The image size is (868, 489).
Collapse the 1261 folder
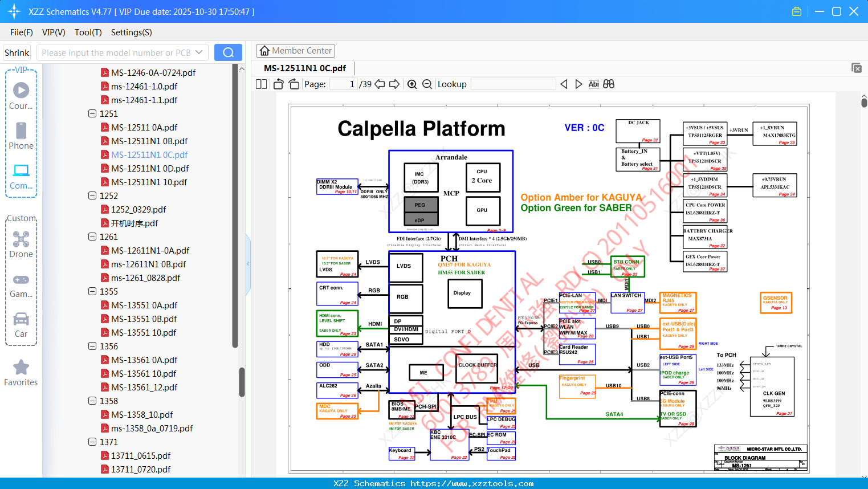point(92,237)
